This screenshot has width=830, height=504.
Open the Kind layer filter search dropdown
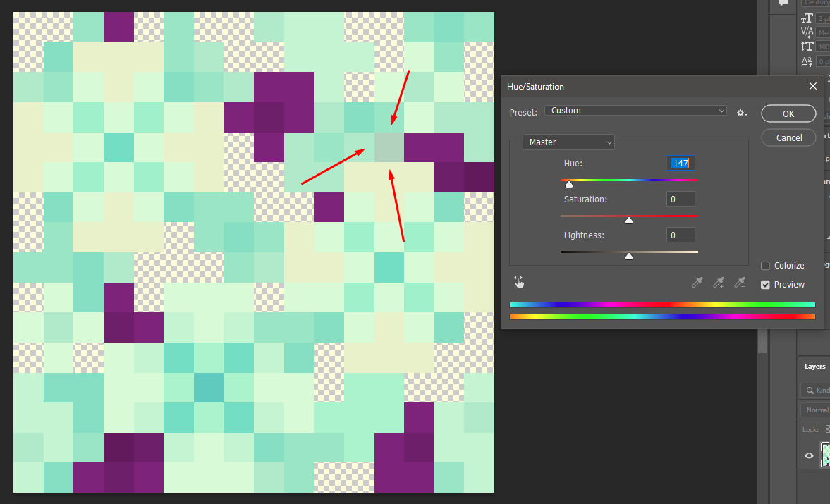pos(816,391)
